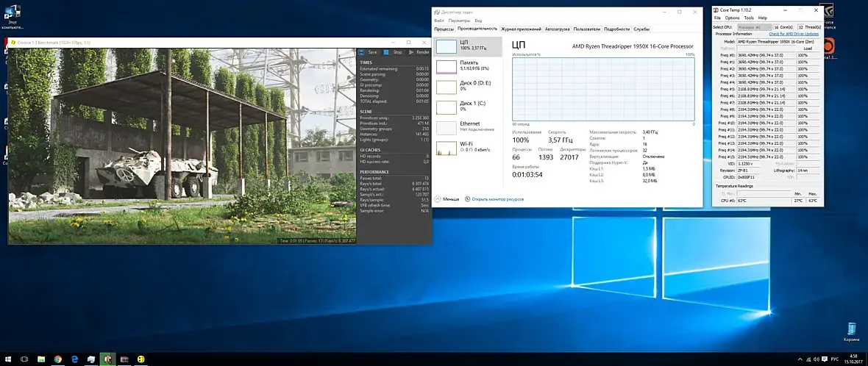Open the Файл menu in Task Manager
The height and width of the screenshot is (366, 868).
pos(439,21)
